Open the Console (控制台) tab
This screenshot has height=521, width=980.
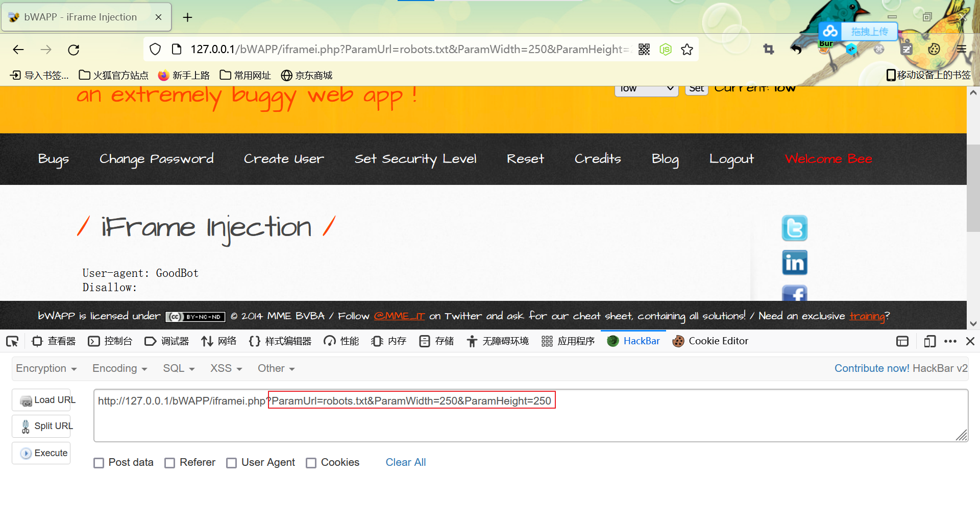click(110, 341)
